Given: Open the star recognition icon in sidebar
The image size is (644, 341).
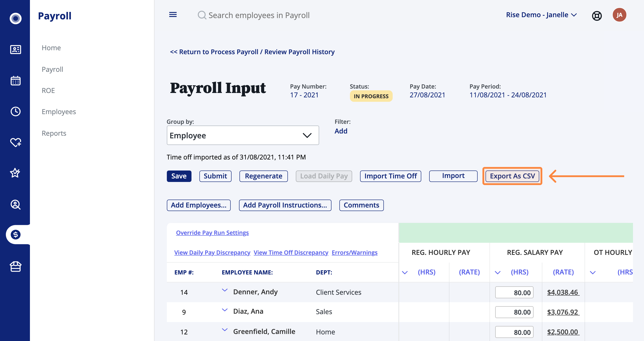Looking at the screenshot, I should click(15, 173).
